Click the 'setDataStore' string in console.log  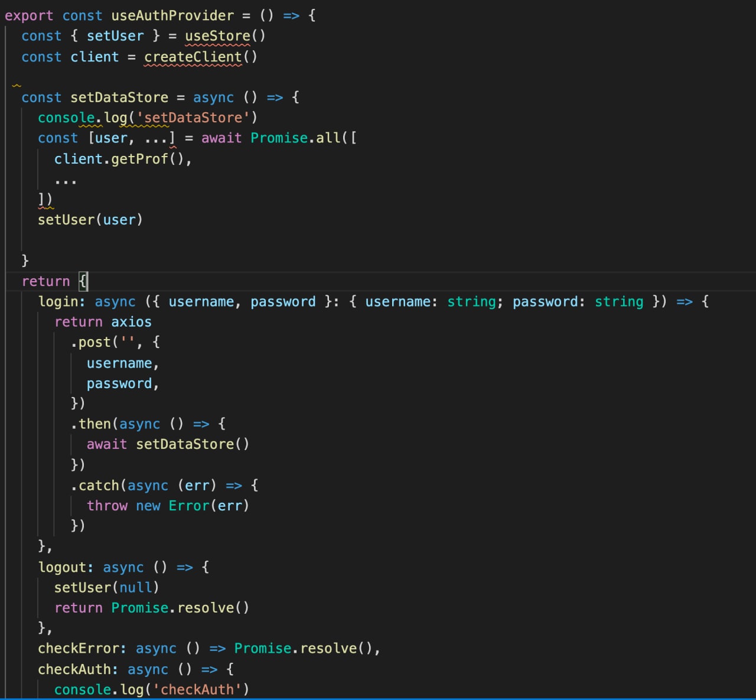tap(193, 118)
